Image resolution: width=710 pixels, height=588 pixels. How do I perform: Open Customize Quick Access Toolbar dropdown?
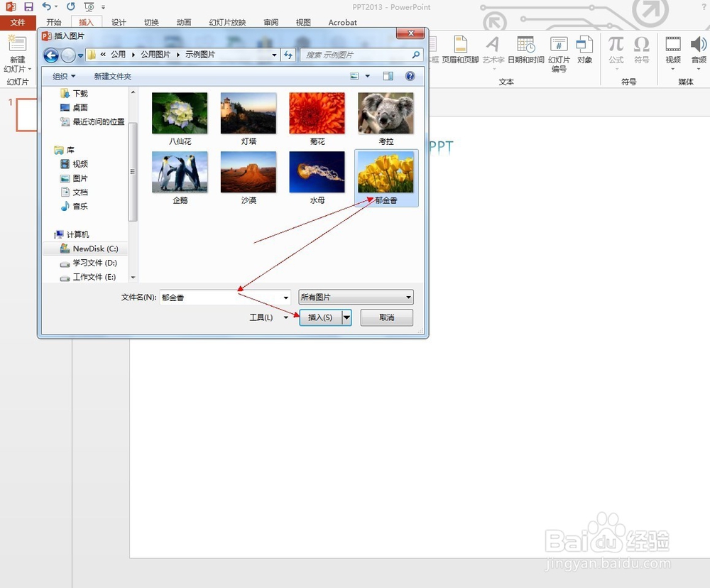pyautogui.click(x=103, y=7)
